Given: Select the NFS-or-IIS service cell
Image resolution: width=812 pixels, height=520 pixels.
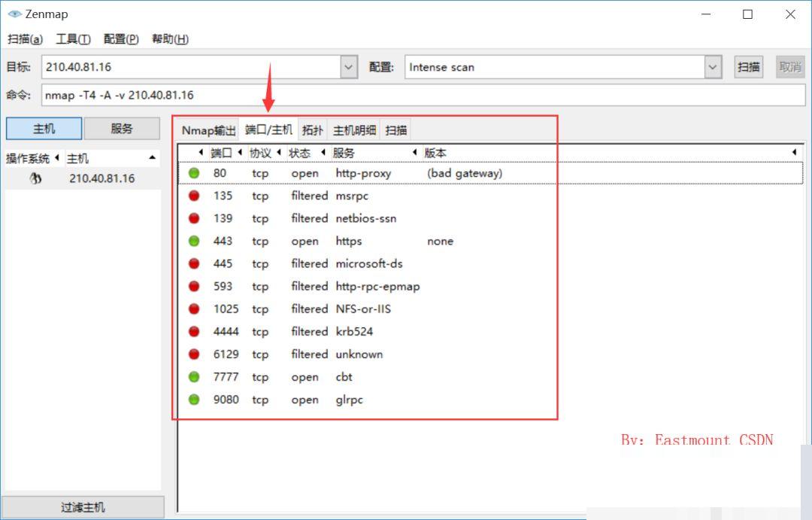Looking at the screenshot, I should click(x=363, y=309).
